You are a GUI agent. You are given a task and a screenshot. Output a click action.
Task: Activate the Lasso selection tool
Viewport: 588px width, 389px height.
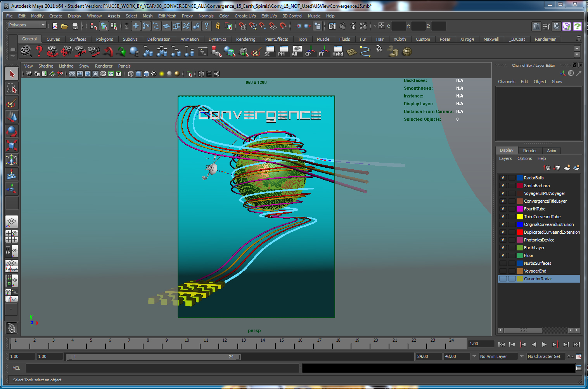click(12, 89)
